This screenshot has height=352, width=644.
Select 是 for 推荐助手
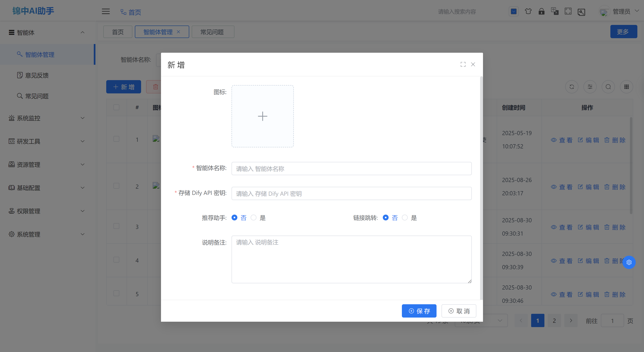[254, 218]
